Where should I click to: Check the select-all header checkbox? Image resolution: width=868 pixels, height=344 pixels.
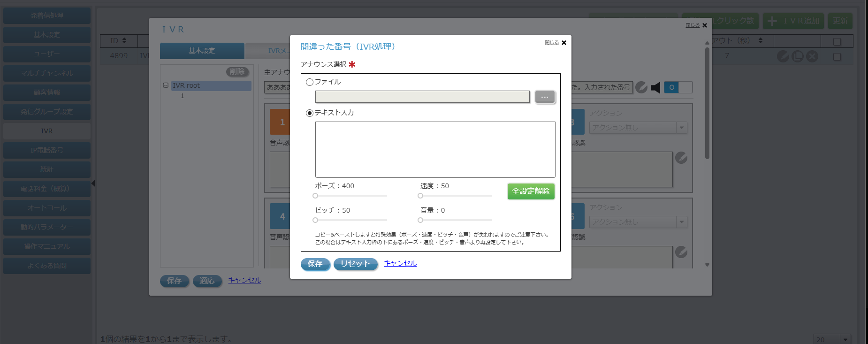[x=837, y=42]
